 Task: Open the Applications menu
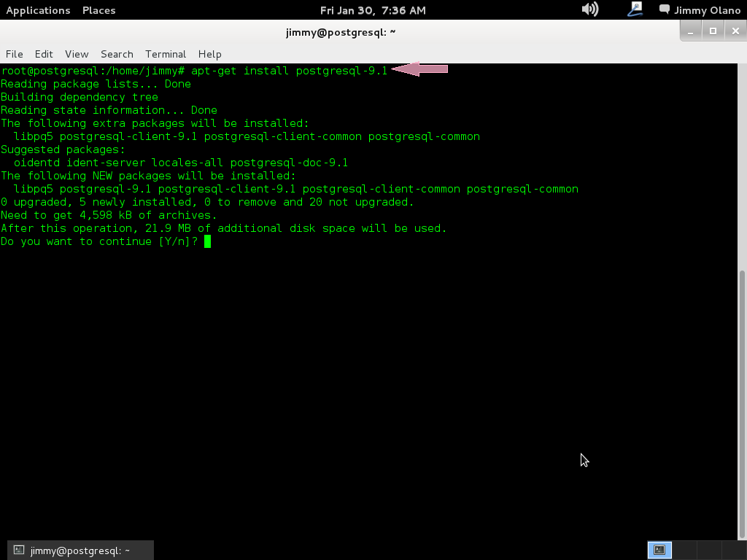click(x=38, y=10)
